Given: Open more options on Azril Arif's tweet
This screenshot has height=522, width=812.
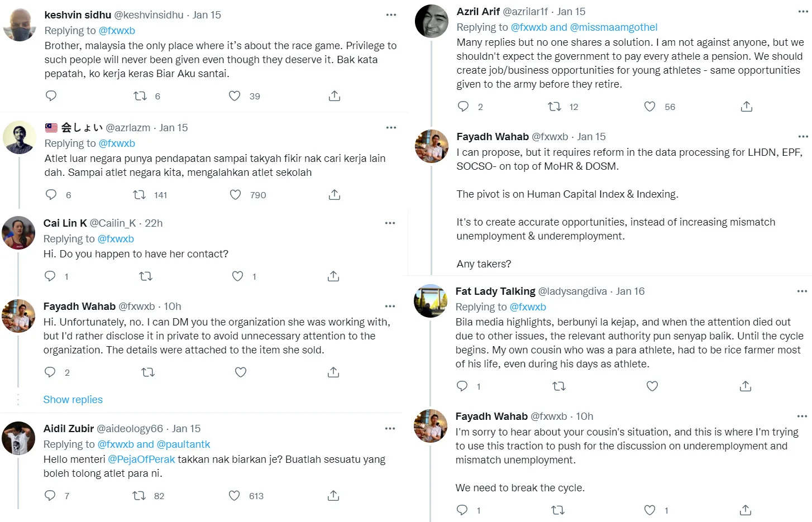Looking at the screenshot, I should [803, 11].
